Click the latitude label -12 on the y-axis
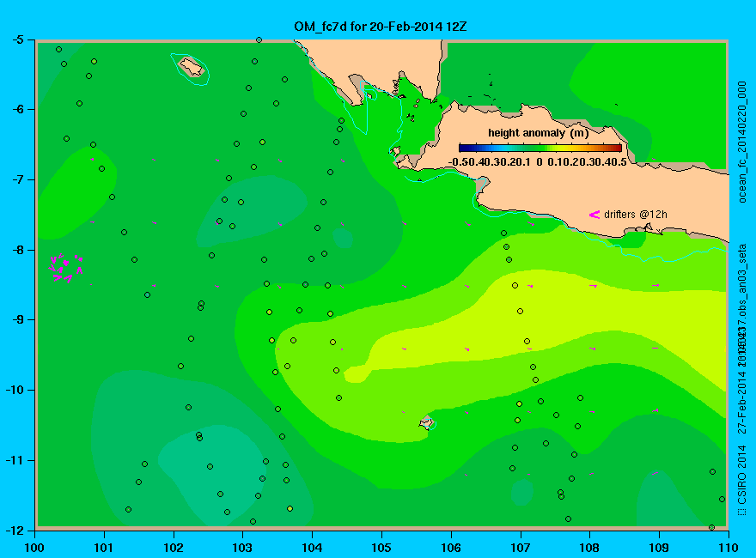Viewport: 756px width, 558px height. 14,530
